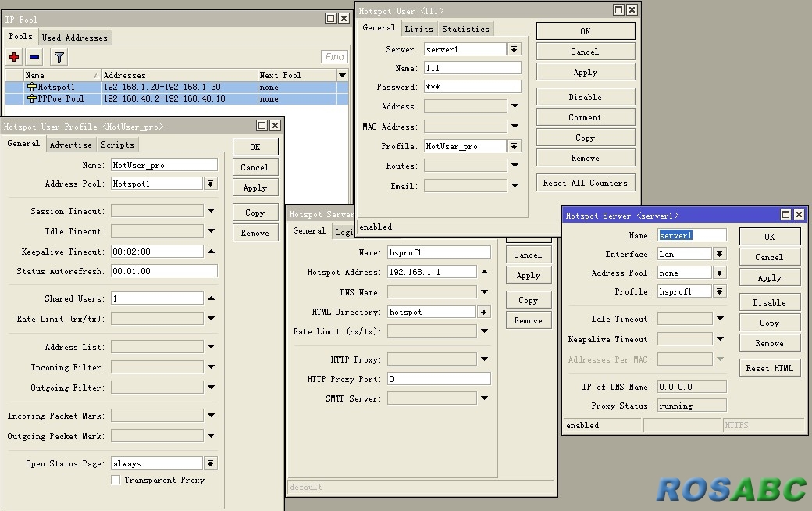Click the Status Autorefresh field

click(164, 271)
